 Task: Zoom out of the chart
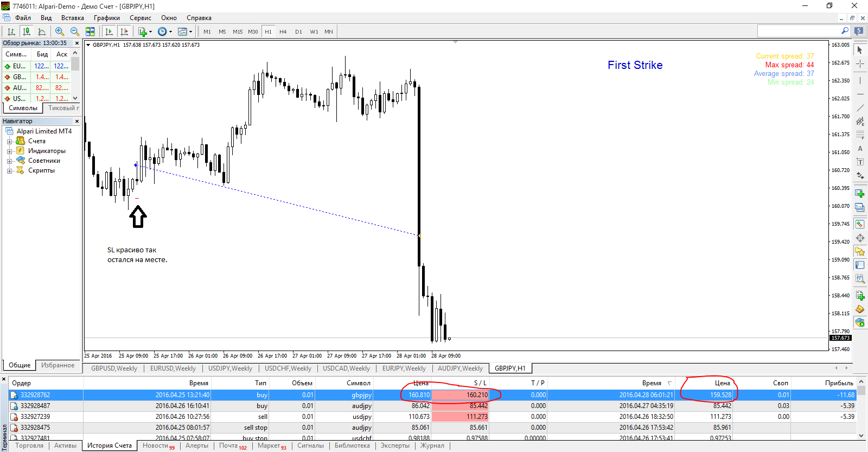[75, 31]
